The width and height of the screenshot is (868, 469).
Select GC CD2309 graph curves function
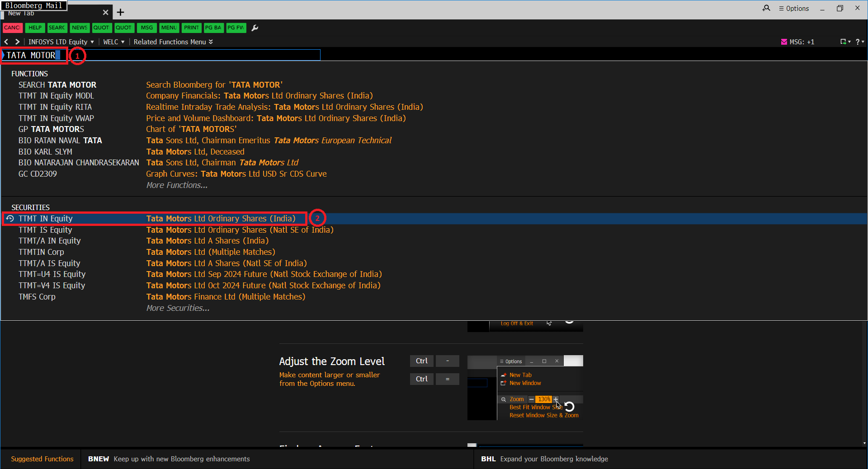38,174
